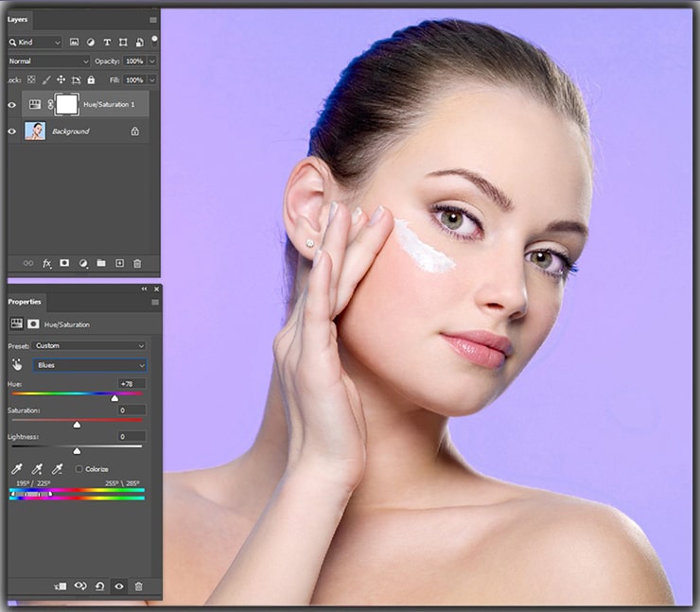Reset adjustment to defaults in Properties footer
Viewport: 700px width, 612px height.
click(99, 586)
